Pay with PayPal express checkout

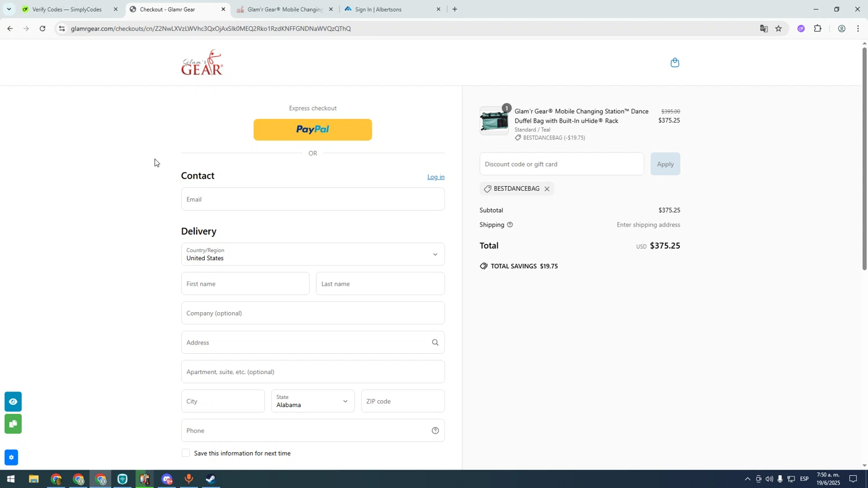click(x=313, y=130)
